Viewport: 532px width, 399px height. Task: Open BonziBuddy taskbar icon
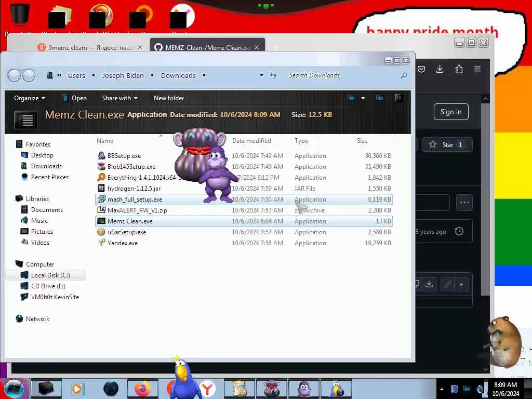tap(304, 389)
